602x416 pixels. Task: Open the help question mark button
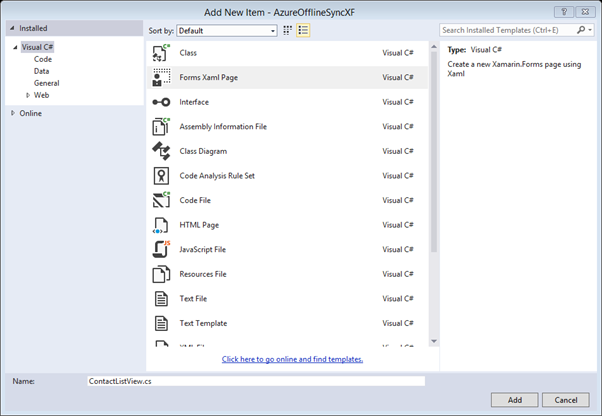click(x=564, y=12)
